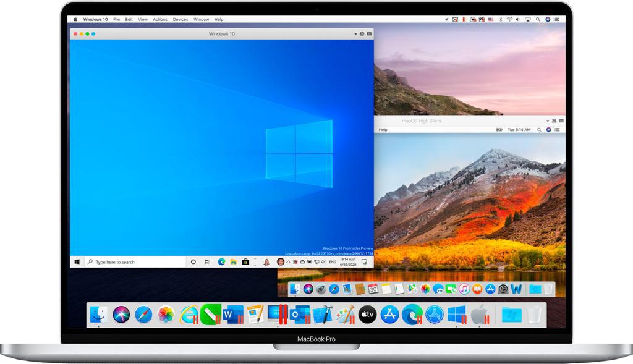Launch Xcode from the large bottom Dock
This screenshot has height=364, width=633.
[323, 315]
